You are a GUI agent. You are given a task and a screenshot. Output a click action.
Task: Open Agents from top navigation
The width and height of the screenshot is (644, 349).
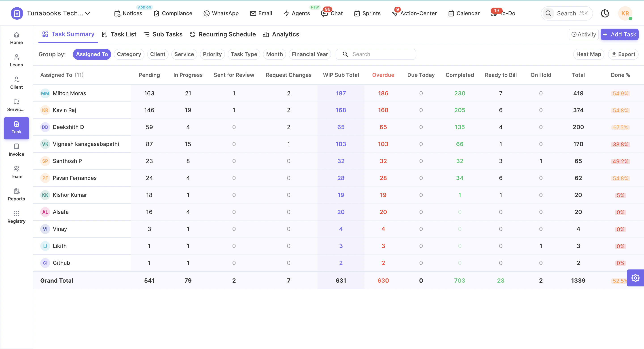point(297,13)
